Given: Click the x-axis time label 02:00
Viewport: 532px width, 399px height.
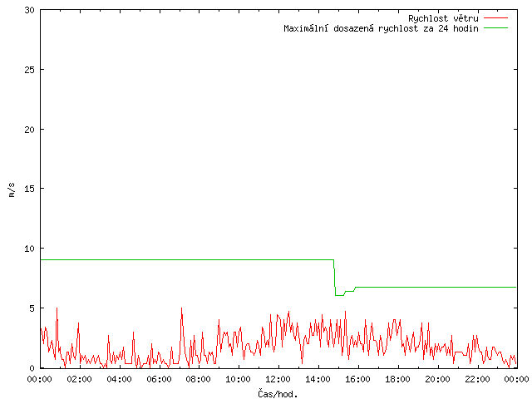Looking at the screenshot, I should tap(80, 379).
